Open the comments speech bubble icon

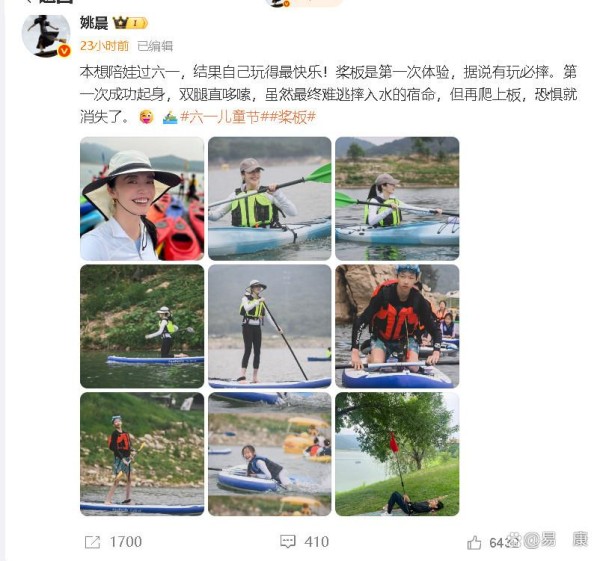click(288, 541)
